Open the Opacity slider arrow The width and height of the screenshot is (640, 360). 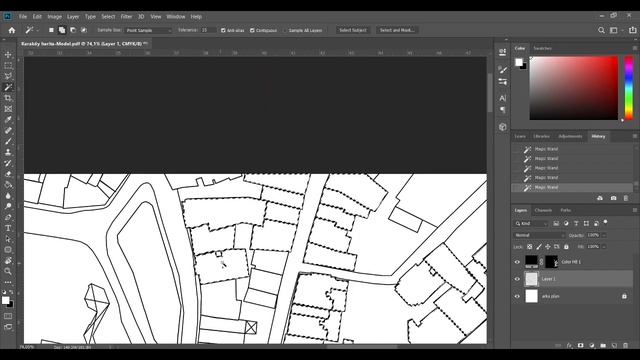click(x=604, y=235)
